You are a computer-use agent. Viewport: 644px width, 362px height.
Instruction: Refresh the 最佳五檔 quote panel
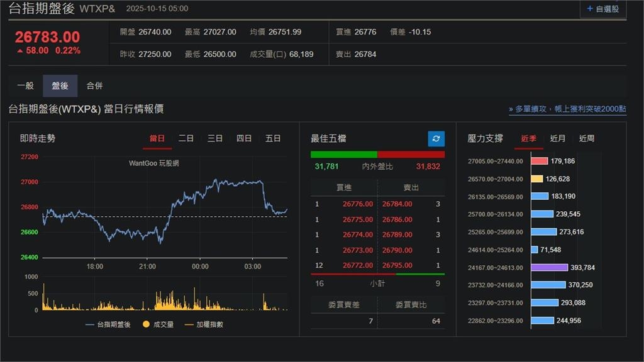click(x=435, y=139)
